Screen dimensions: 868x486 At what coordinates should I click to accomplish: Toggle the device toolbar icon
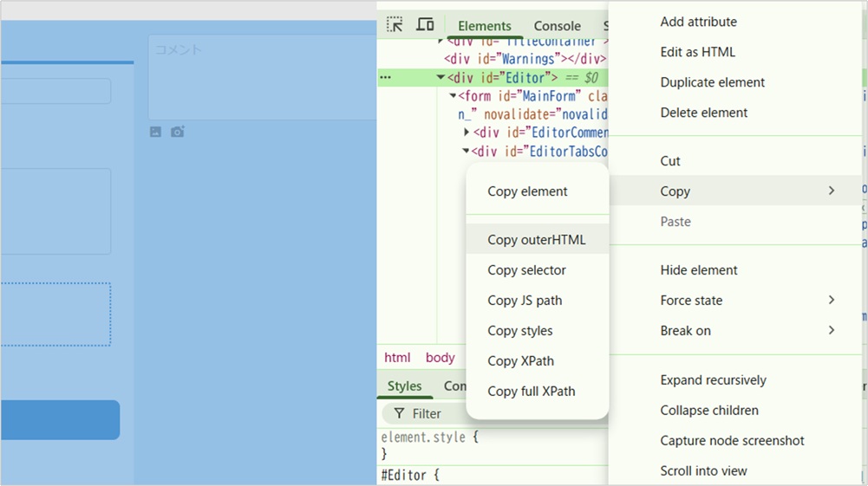[425, 25]
